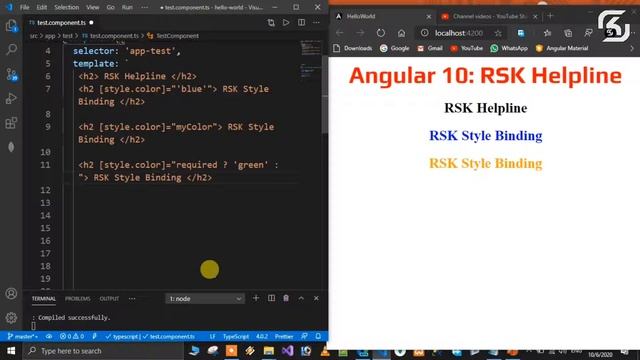This screenshot has height=360, width=640.
Task: Click the synchronize cloud icon in status bar
Action: (49, 337)
